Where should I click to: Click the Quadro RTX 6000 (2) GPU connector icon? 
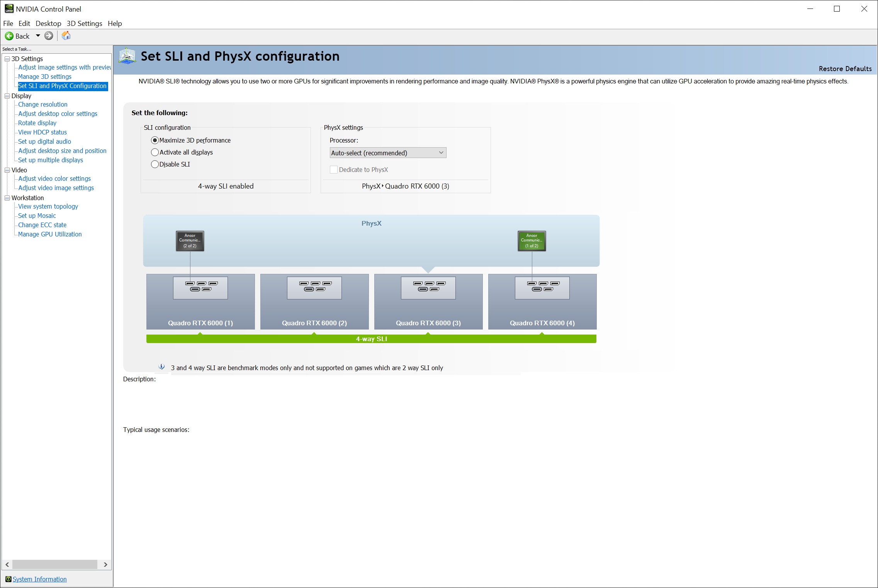click(x=314, y=287)
